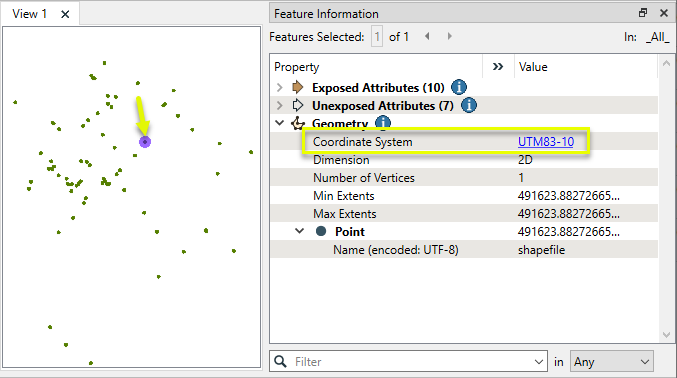The height and width of the screenshot is (378, 677).
Task: Click the Unexposed Attributes info icon
Action: [x=468, y=105]
